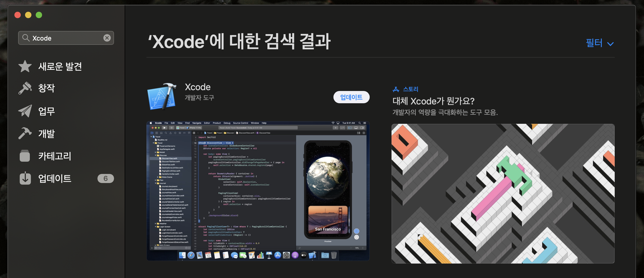Open the colorful blocks story artwork
The image size is (644, 278).
[x=503, y=193]
